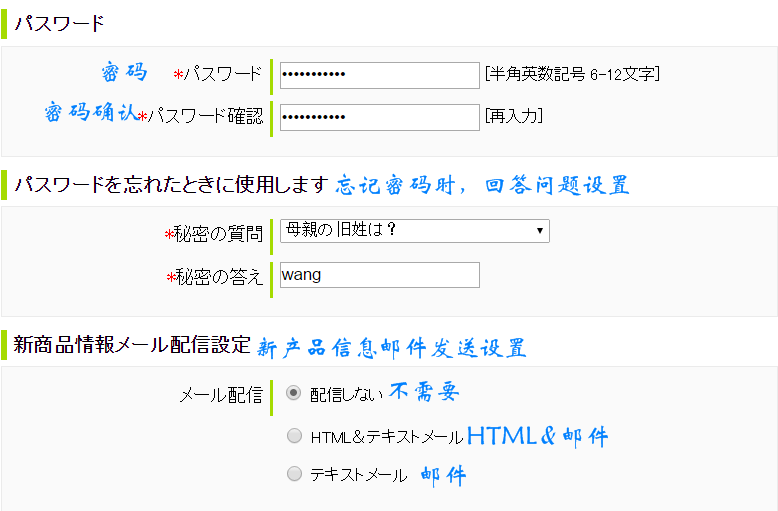The image size is (778, 511).
Task: Select the 配信しない radio button
Action: pos(294,393)
